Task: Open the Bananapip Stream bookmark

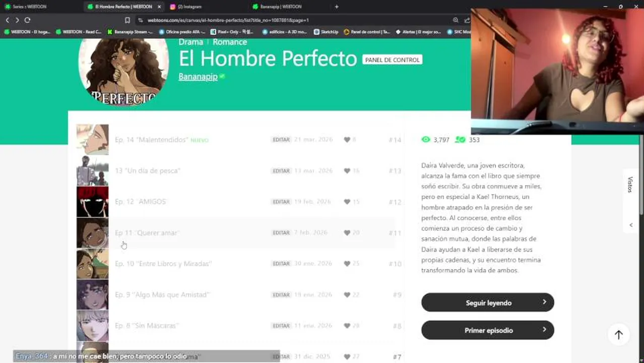Action: (x=130, y=32)
